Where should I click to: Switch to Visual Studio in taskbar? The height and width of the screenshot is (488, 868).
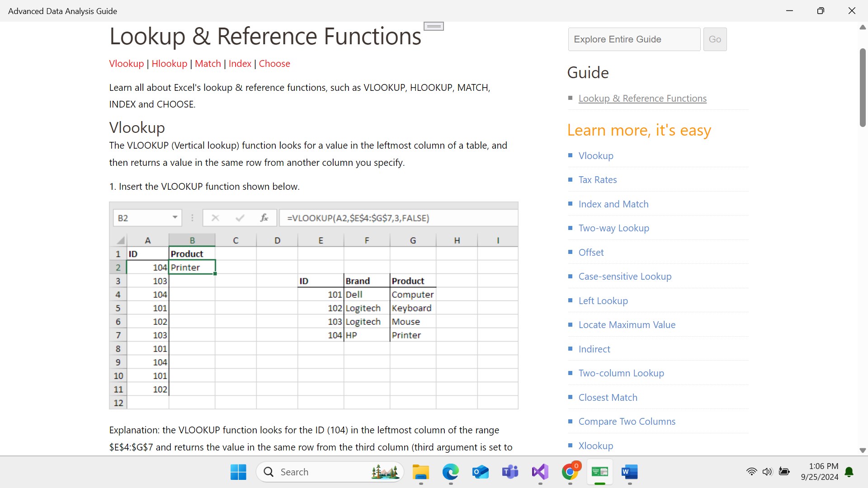pyautogui.click(x=540, y=472)
